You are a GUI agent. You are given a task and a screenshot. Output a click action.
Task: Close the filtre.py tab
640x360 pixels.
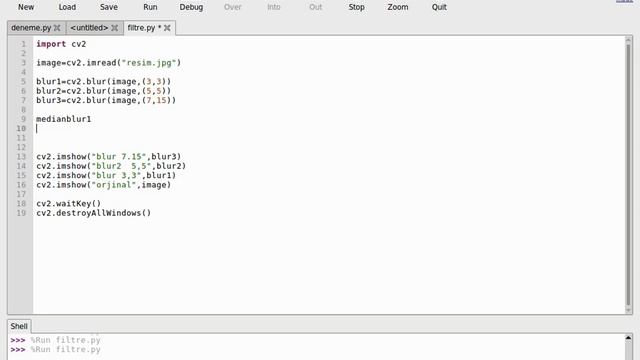point(167,28)
